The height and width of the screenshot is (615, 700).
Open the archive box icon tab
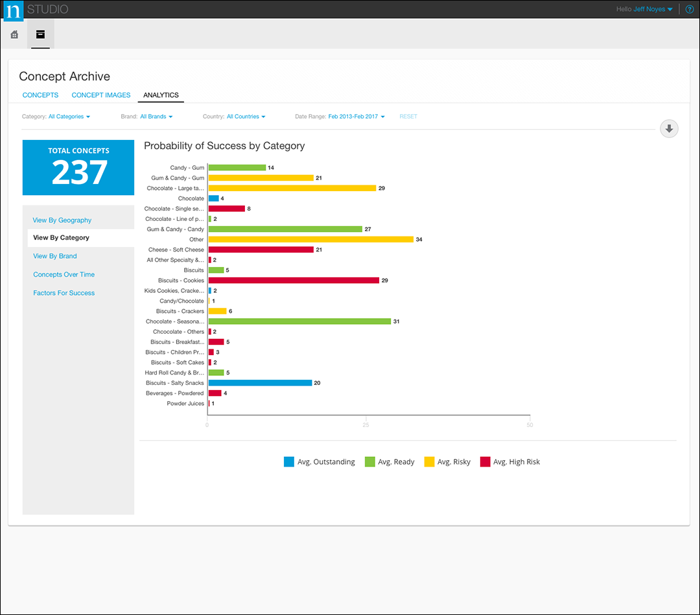tap(40, 34)
